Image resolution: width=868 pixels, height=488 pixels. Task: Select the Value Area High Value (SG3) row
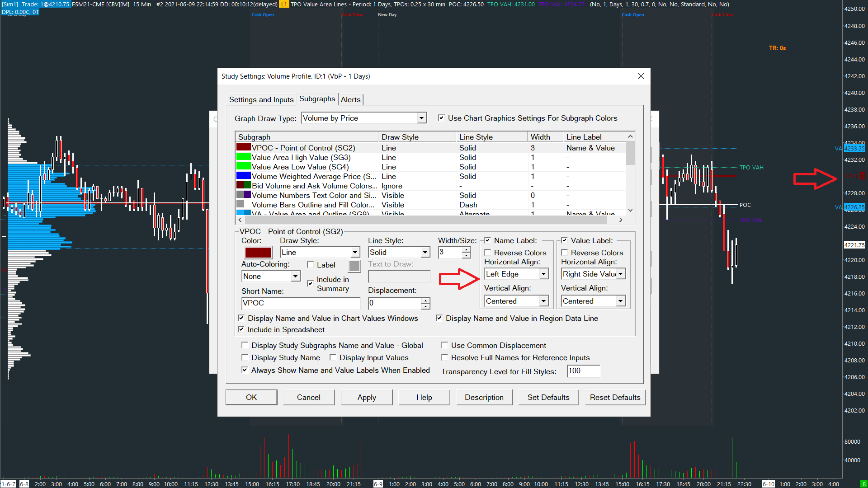431,157
